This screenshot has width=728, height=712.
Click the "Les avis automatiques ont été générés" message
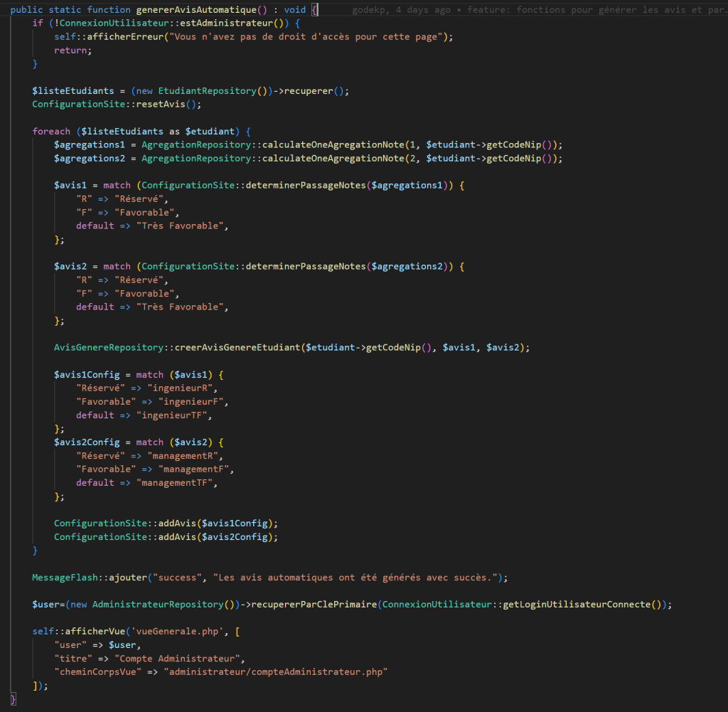[x=355, y=578]
